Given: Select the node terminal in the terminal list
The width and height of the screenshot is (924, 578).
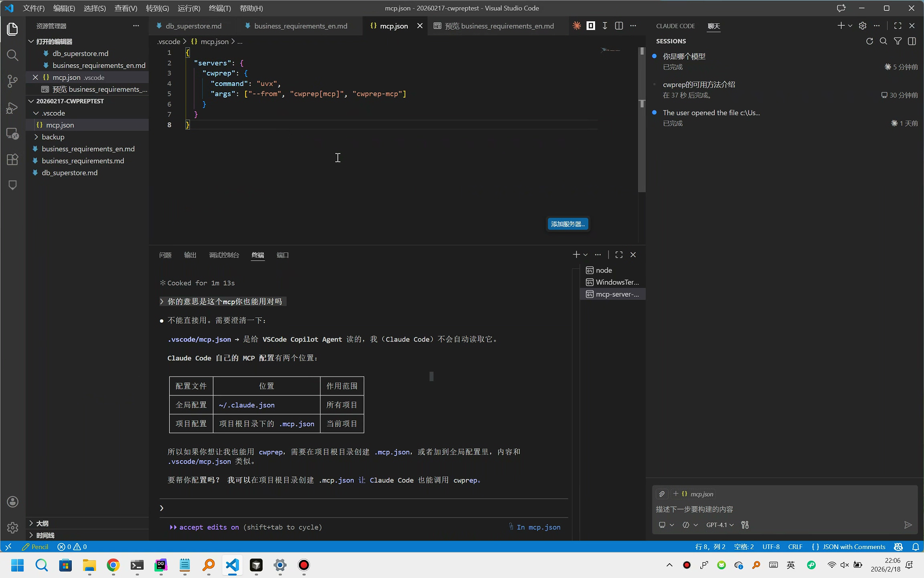Looking at the screenshot, I should point(612,270).
